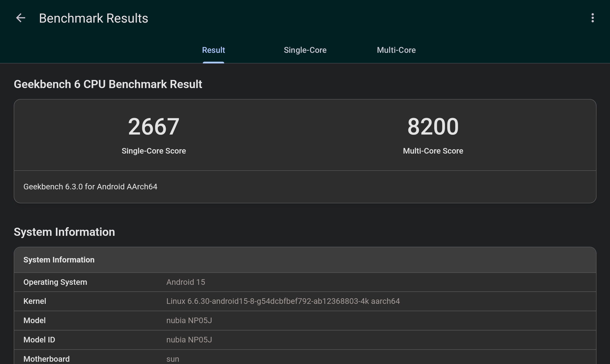Click the Geekbench 6 CPU Benchmark Result heading
Image resolution: width=610 pixels, height=364 pixels.
(108, 84)
